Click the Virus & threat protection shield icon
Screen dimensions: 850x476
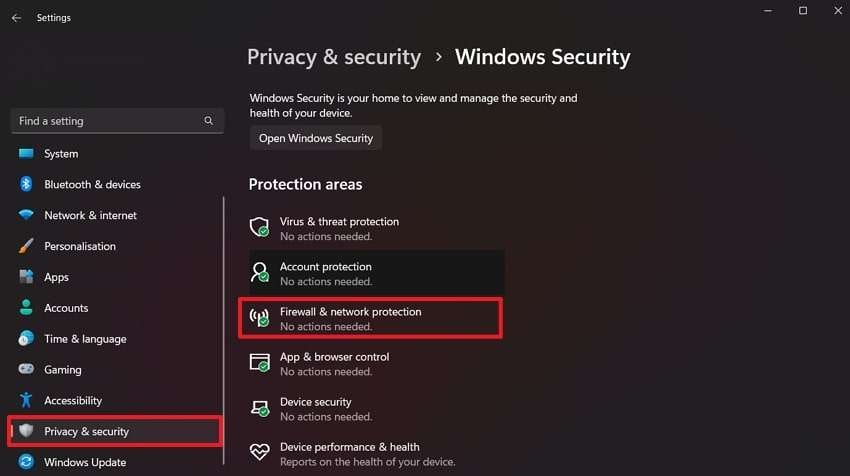point(260,227)
